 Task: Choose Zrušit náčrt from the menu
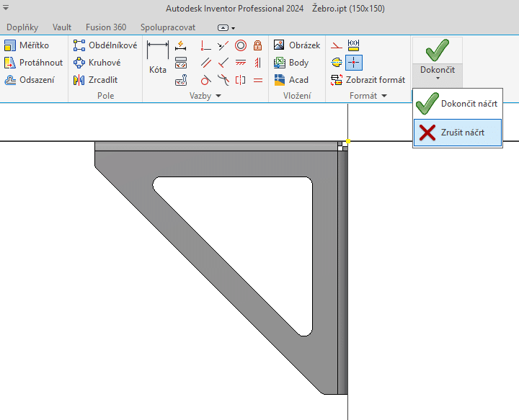tap(458, 133)
